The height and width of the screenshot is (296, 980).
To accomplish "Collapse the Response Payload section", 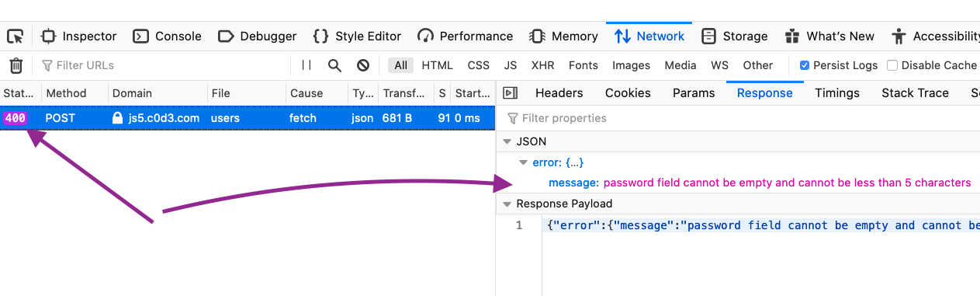I will click(x=507, y=204).
